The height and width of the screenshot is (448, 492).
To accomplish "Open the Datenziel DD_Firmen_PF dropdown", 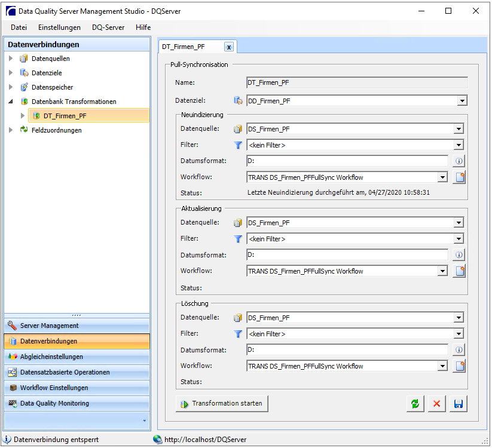I will [x=462, y=101].
